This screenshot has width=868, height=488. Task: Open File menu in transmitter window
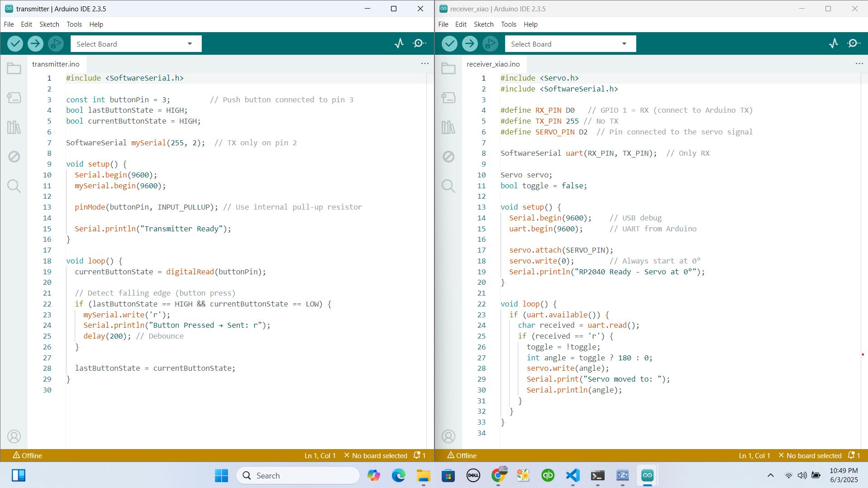point(9,24)
